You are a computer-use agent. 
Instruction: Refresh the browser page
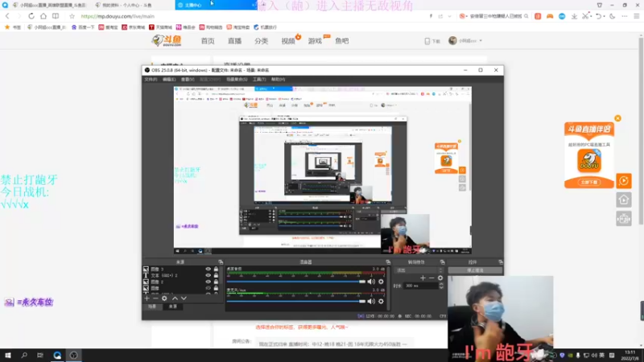click(31, 16)
